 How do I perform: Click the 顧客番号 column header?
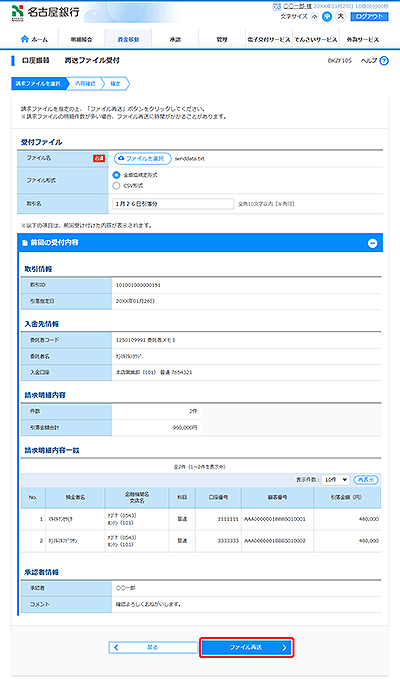tap(278, 498)
